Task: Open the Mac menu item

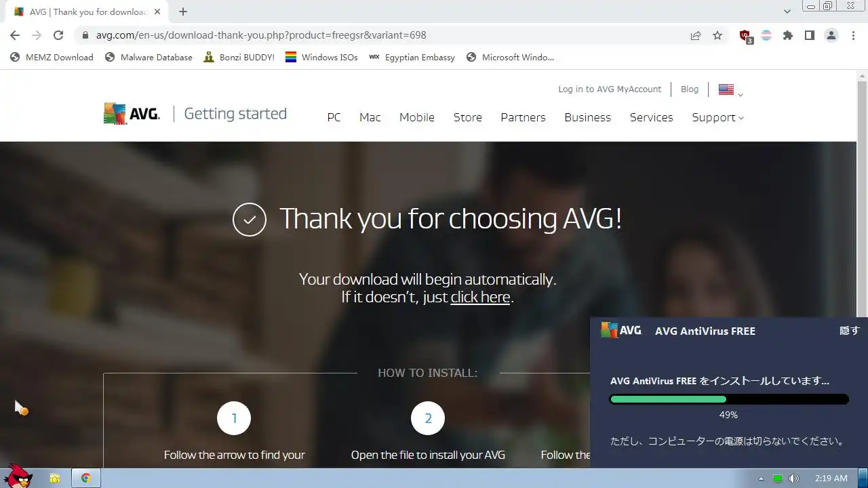Action: click(x=370, y=117)
